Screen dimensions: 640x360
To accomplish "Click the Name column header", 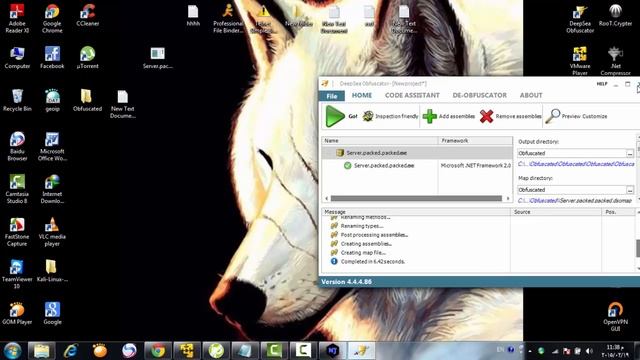I will (x=380, y=140).
